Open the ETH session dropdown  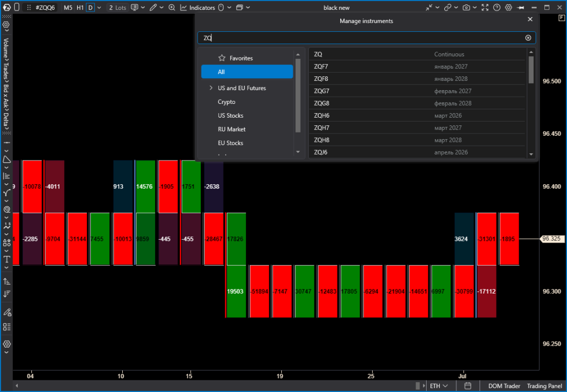[439, 386]
